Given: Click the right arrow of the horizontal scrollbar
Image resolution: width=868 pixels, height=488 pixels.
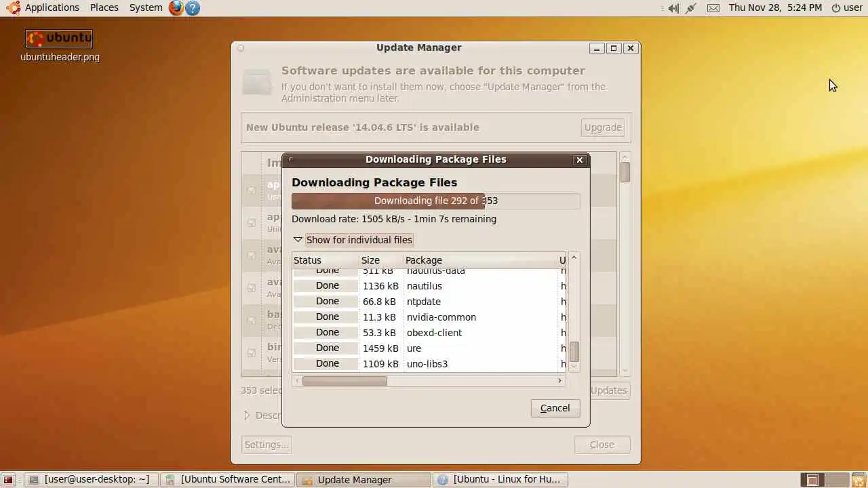Looking at the screenshot, I should [x=559, y=381].
